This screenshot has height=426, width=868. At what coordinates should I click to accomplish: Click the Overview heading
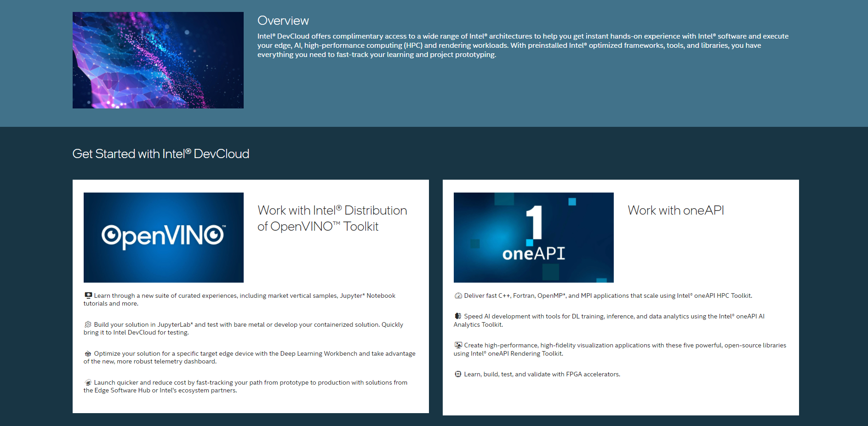tap(283, 21)
